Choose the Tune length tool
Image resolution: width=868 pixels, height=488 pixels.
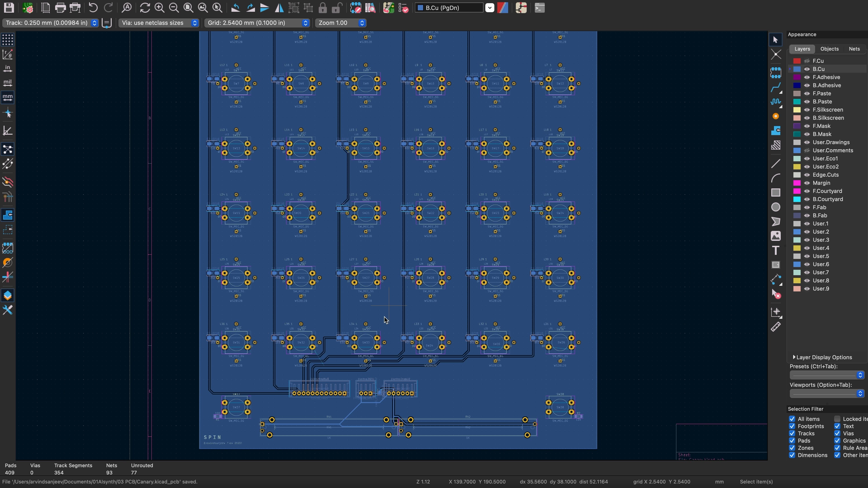click(776, 102)
